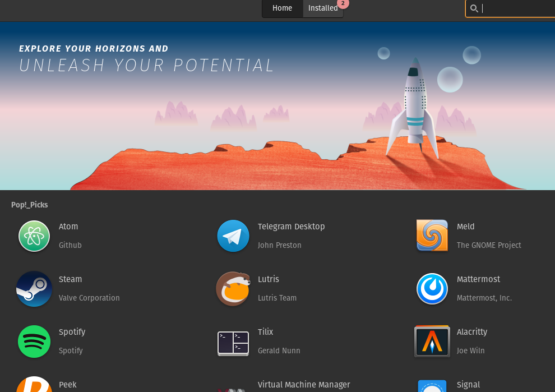This screenshot has height=392, width=555.
Task: Click the green Spotify icon
Action: click(34, 342)
